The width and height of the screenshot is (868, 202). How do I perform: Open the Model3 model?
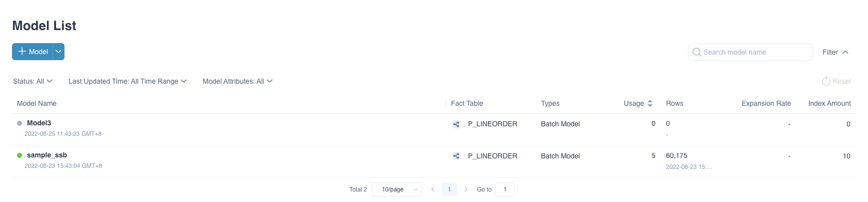click(x=39, y=123)
